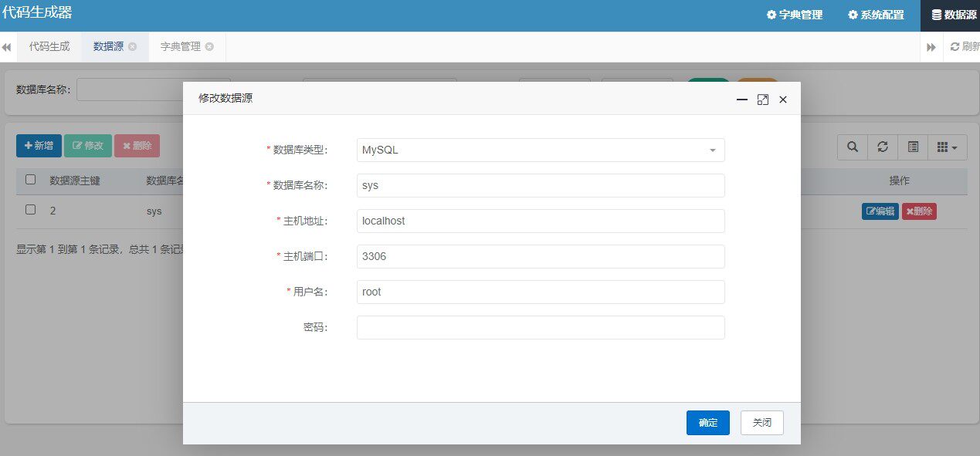Close the 字典管理 tab via its x icon
Image resolution: width=980 pixels, height=456 pixels.
[x=209, y=46]
